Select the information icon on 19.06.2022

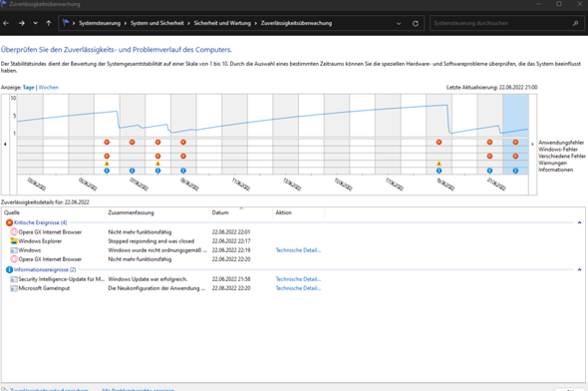coord(439,171)
